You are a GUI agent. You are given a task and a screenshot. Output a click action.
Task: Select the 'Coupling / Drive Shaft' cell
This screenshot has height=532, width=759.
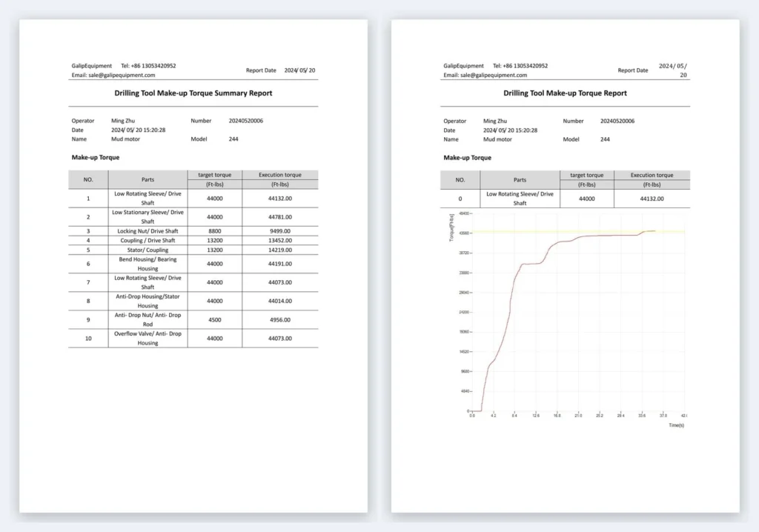point(148,241)
